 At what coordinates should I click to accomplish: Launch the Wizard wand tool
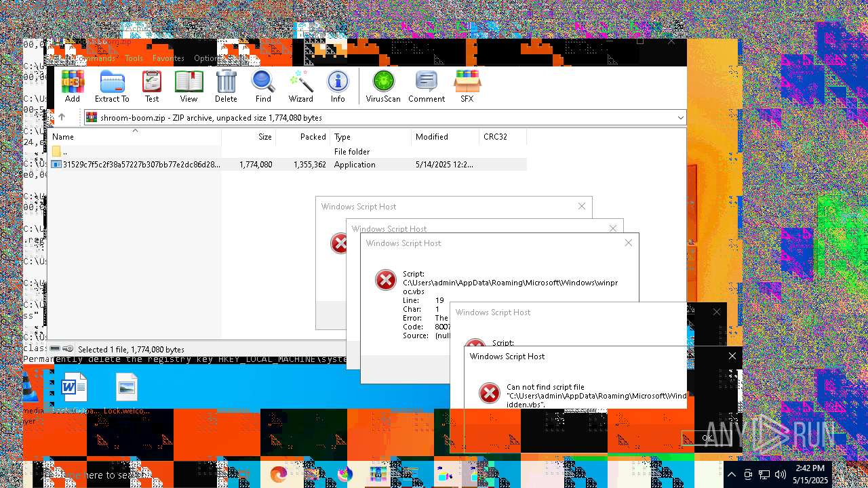[300, 86]
